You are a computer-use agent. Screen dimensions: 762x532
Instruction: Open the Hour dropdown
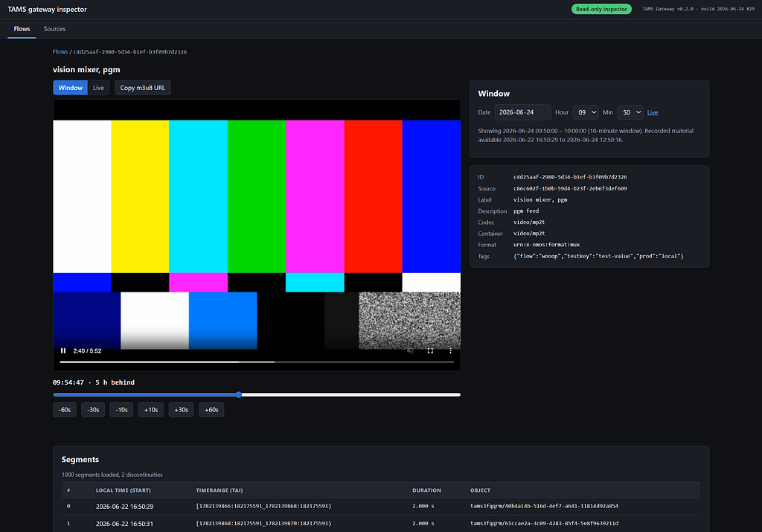point(586,112)
